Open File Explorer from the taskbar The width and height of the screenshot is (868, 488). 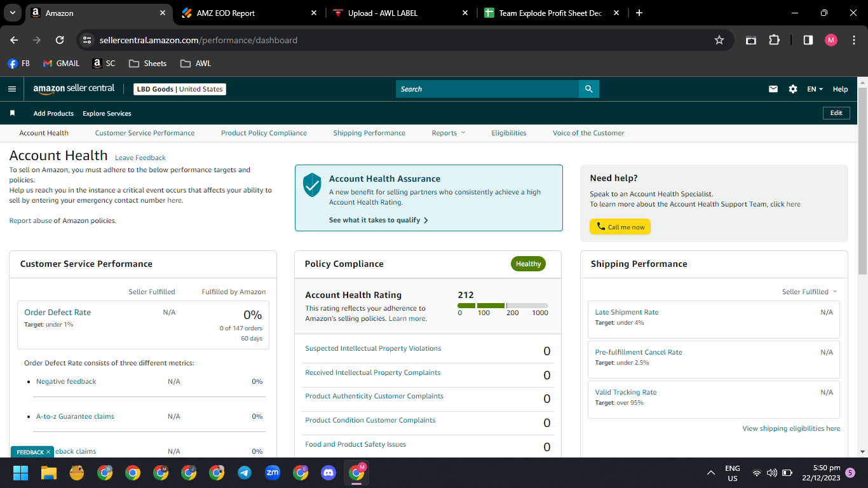(x=49, y=473)
